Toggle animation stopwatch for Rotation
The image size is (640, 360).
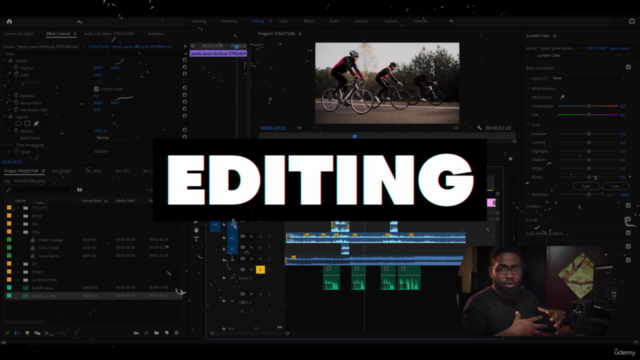point(16,96)
